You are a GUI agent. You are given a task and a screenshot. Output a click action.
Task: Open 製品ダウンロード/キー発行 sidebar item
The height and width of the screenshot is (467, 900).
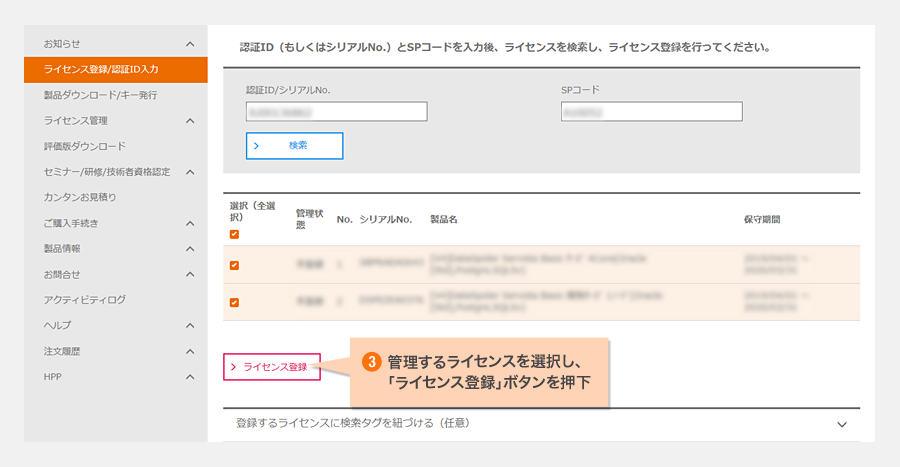[100, 95]
